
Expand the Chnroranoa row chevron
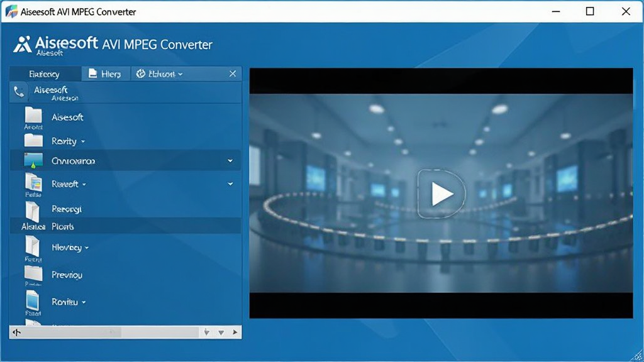[230, 161]
